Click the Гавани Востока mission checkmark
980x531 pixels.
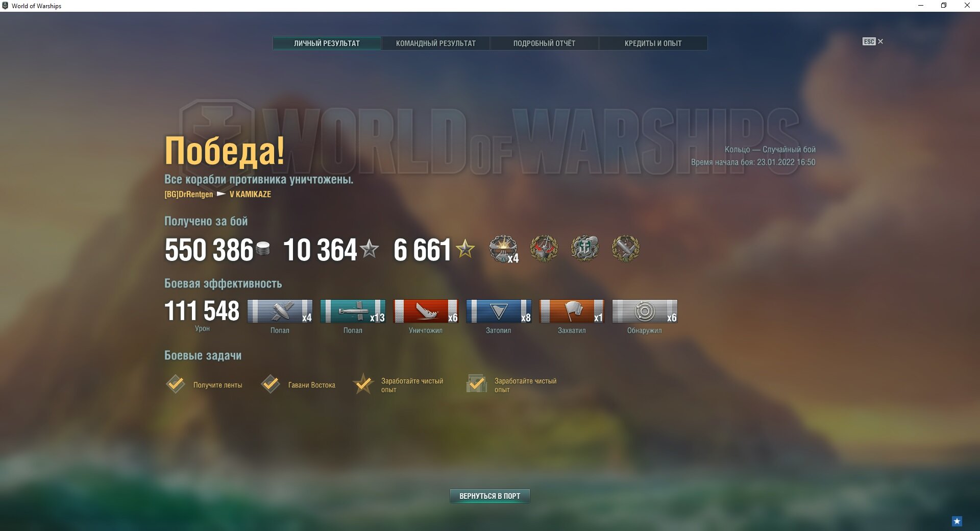271,384
